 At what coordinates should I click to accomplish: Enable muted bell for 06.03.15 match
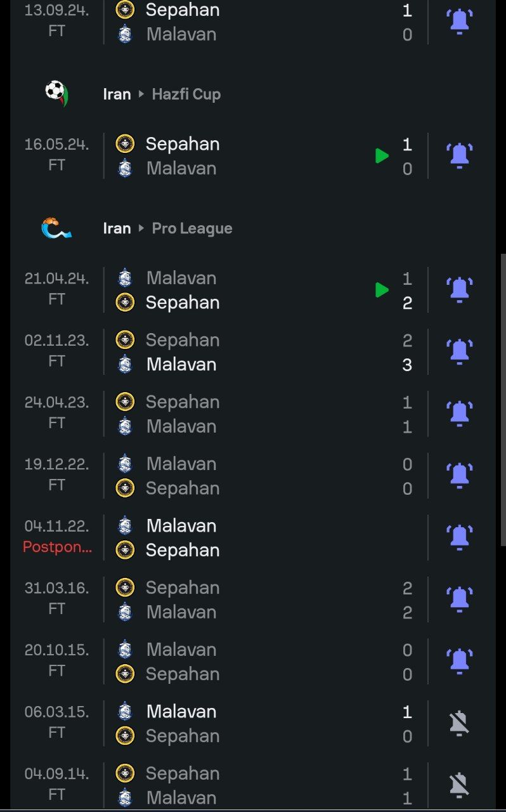coord(459,723)
